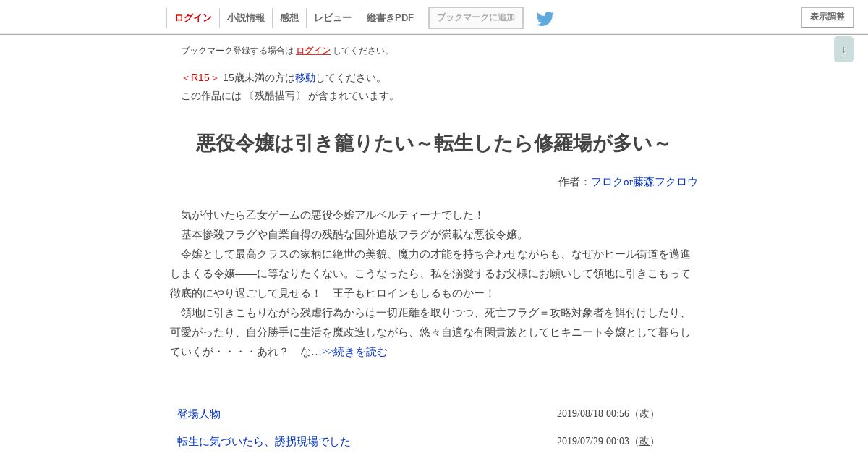Click the 〔残酷描写〕 warning tag
Screen dimensions: 868x456
275,96
